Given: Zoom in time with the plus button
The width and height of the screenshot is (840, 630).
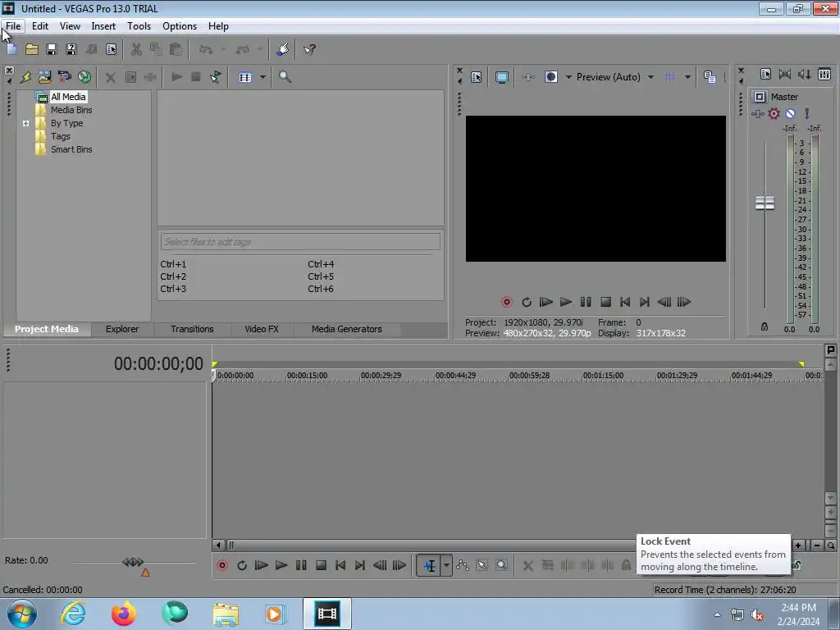Looking at the screenshot, I should [798, 546].
